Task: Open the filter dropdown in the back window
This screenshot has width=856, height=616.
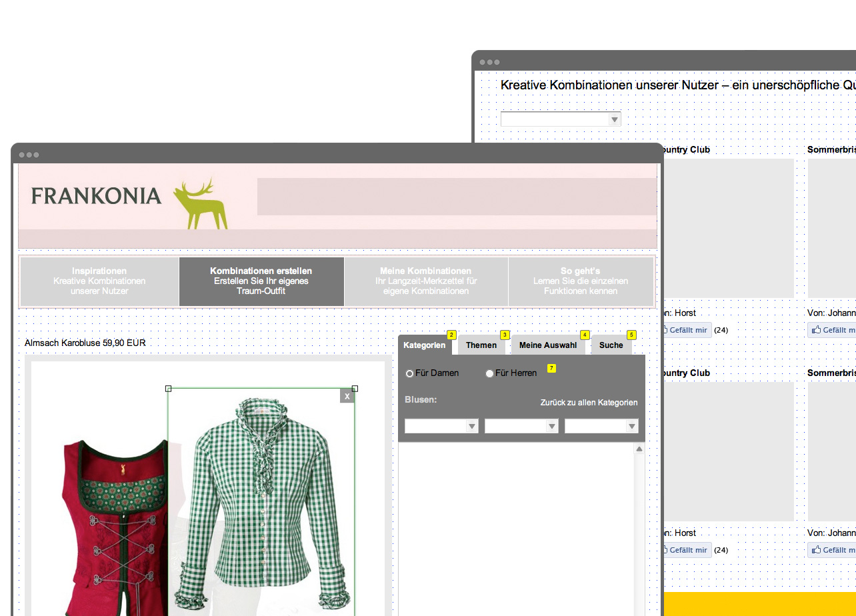Action: pos(561,119)
